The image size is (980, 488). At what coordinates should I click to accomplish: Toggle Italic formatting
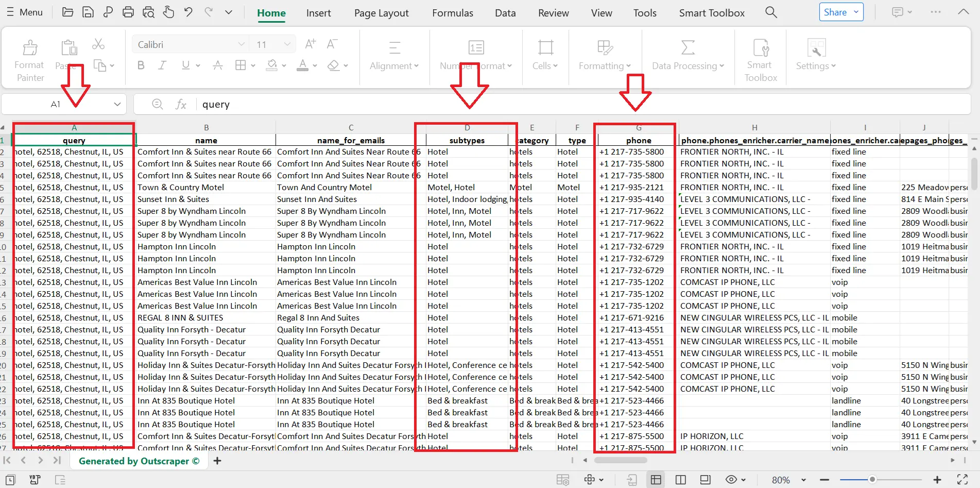tap(162, 65)
